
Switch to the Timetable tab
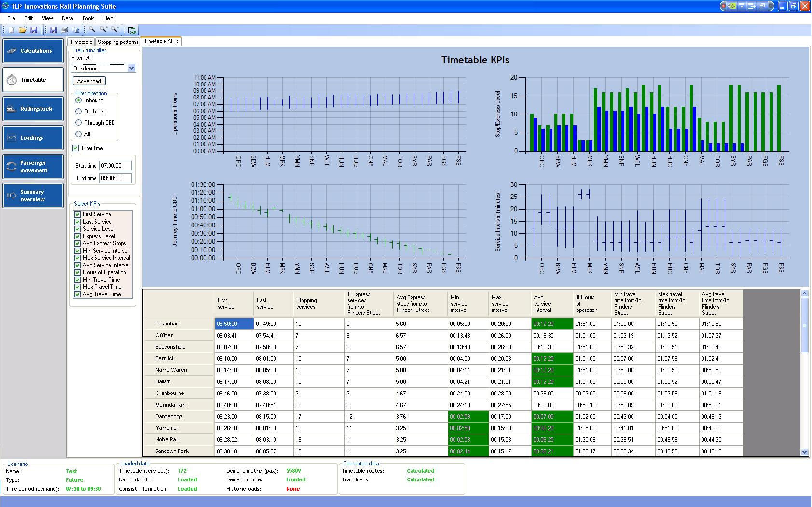point(81,42)
